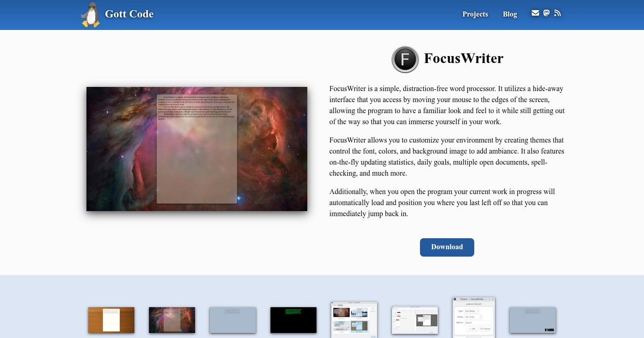Open the Timers dialog thumbnail
Viewport: 644px width, 338px height.
[x=474, y=317]
